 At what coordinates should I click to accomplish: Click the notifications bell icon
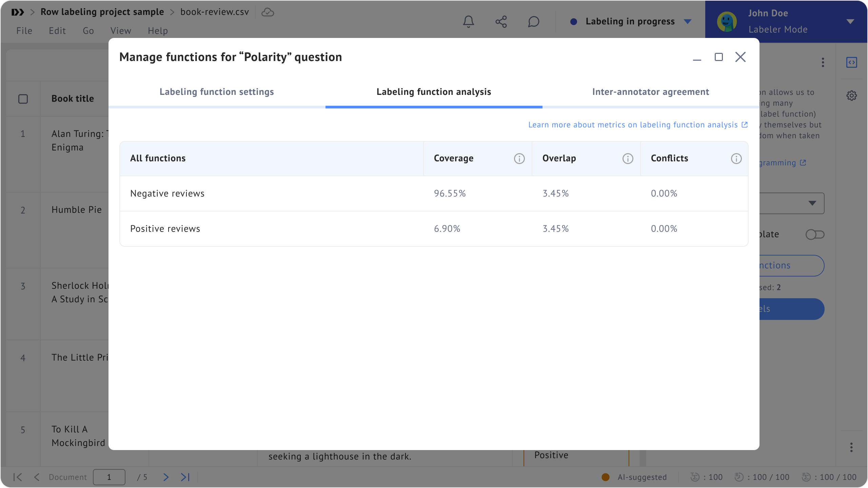click(468, 22)
